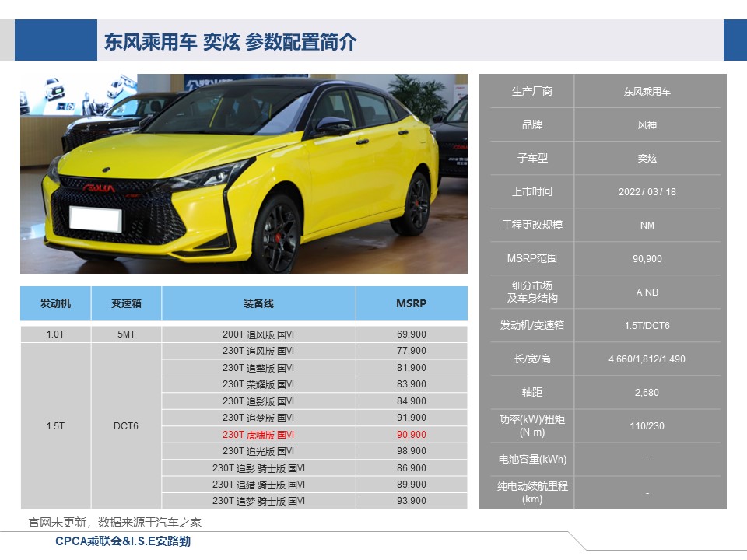
Task: Click the "上市时间" label
Action: click(532, 191)
